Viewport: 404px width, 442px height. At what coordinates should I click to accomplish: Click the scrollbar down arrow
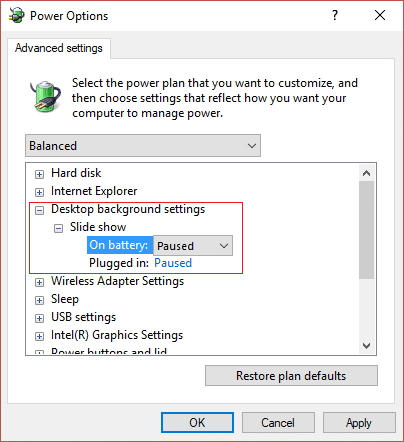point(366,346)
